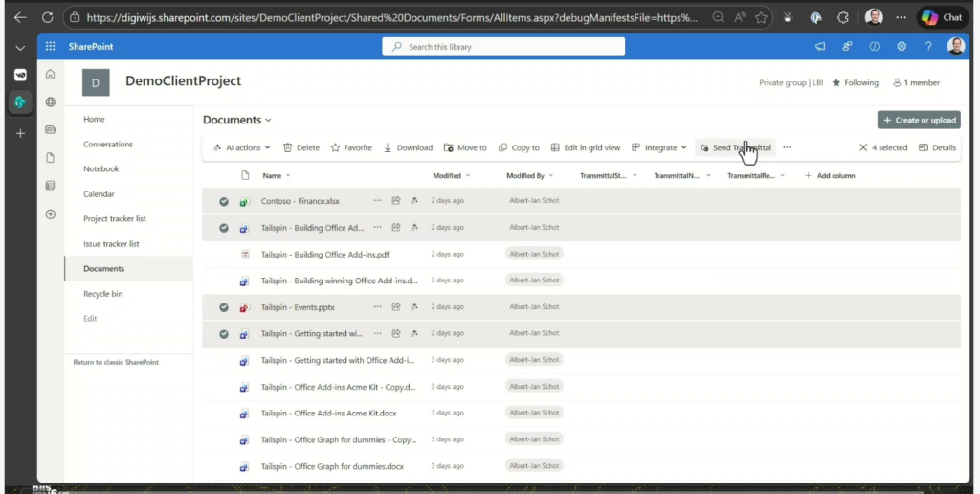980x494 pixels.
Task: Click Add column in the header row
Action: click(830, 176)
